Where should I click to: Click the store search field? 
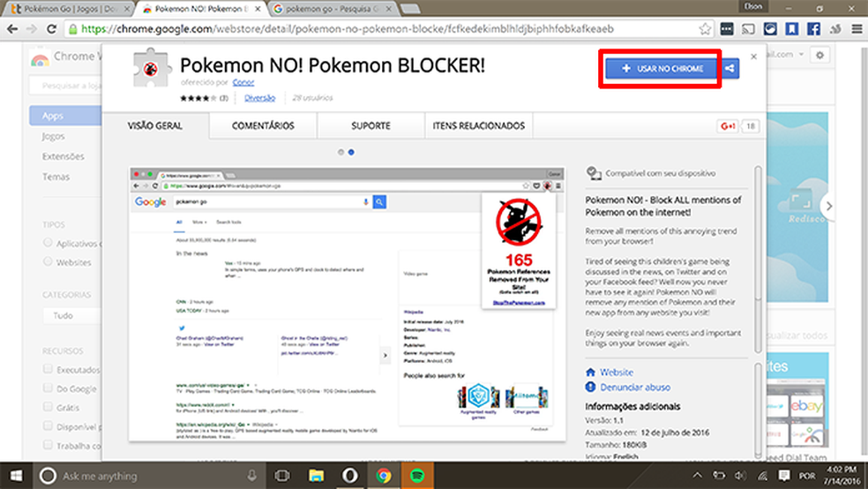pos(65,86)
